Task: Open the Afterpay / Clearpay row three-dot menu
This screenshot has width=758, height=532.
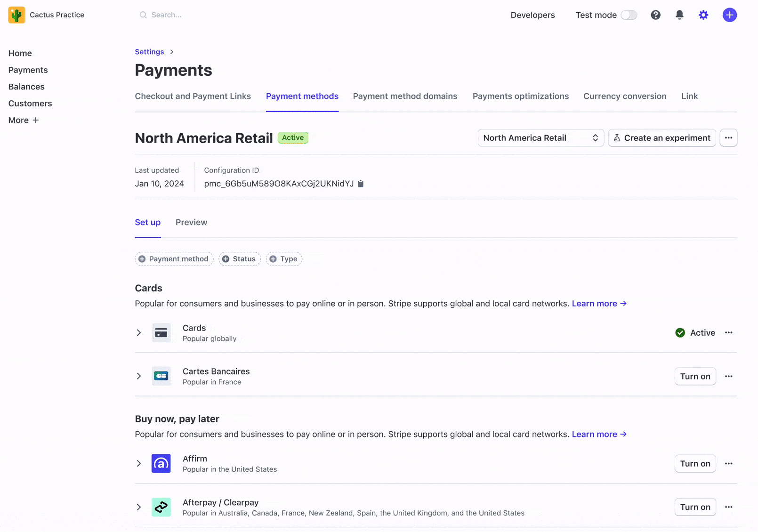Action: 729,507
